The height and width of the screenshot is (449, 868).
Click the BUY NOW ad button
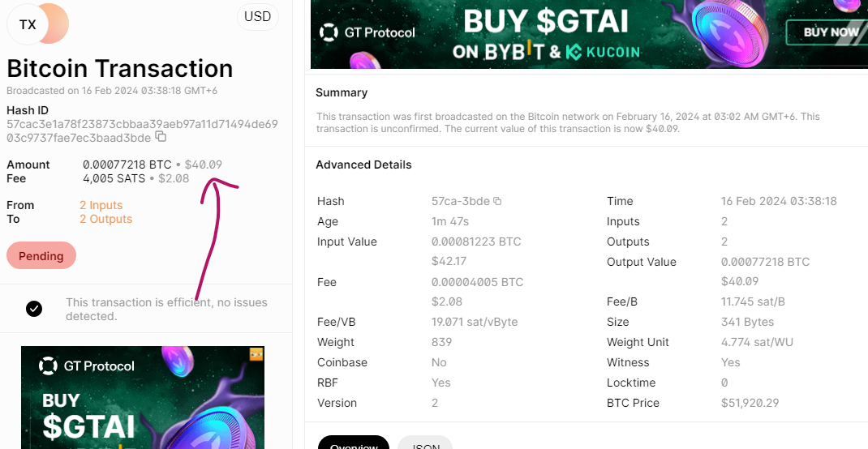point(830,32)
